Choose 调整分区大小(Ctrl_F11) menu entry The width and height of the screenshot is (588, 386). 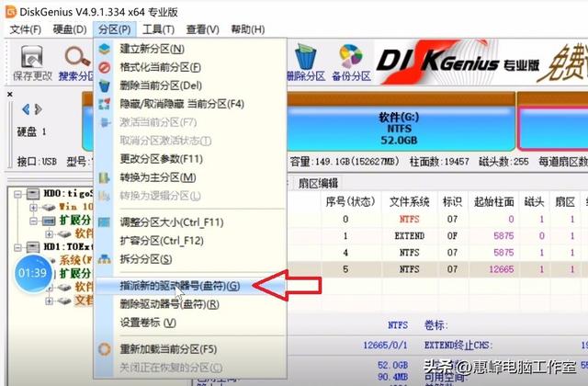(190, 222)
